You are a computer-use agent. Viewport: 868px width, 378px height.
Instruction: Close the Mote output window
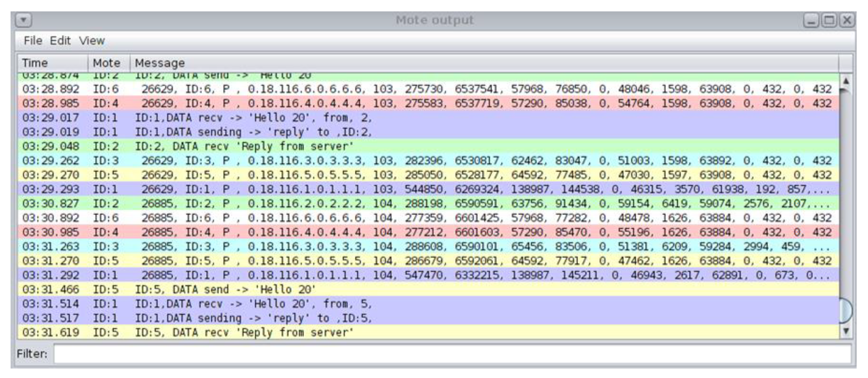coord(847,20)
